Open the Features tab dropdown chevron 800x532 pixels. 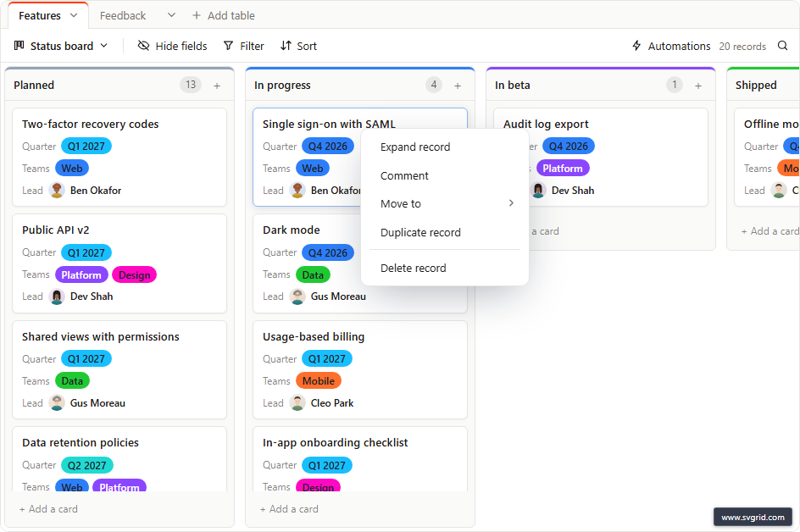click(74, 15)
